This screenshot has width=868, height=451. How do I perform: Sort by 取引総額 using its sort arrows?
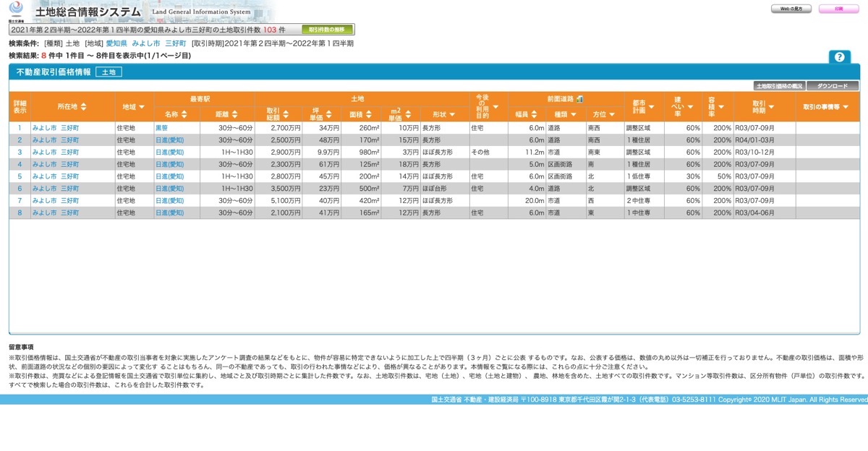[286, 114]
